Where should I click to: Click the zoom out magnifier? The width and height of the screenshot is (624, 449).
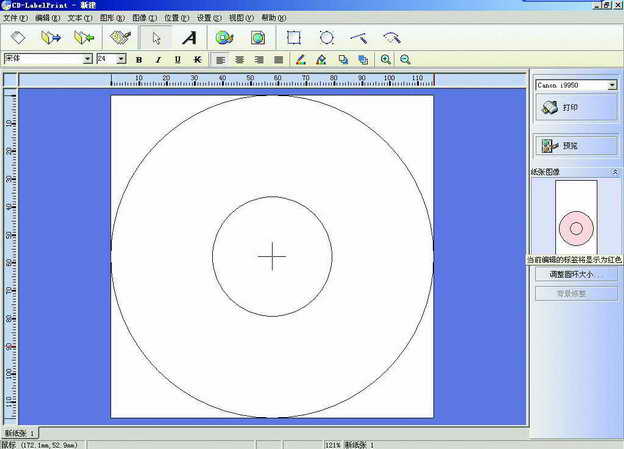405,60
